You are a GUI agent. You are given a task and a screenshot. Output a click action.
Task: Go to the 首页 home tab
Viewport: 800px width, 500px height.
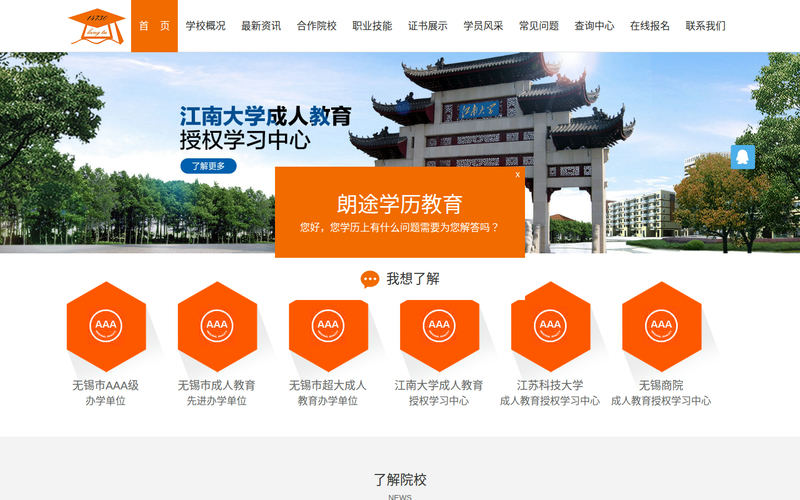[154, 26]
